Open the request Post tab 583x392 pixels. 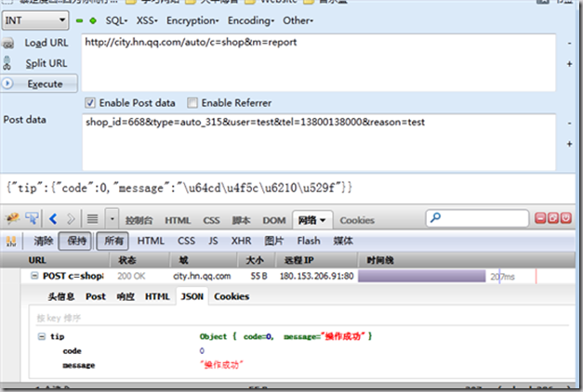96,296
